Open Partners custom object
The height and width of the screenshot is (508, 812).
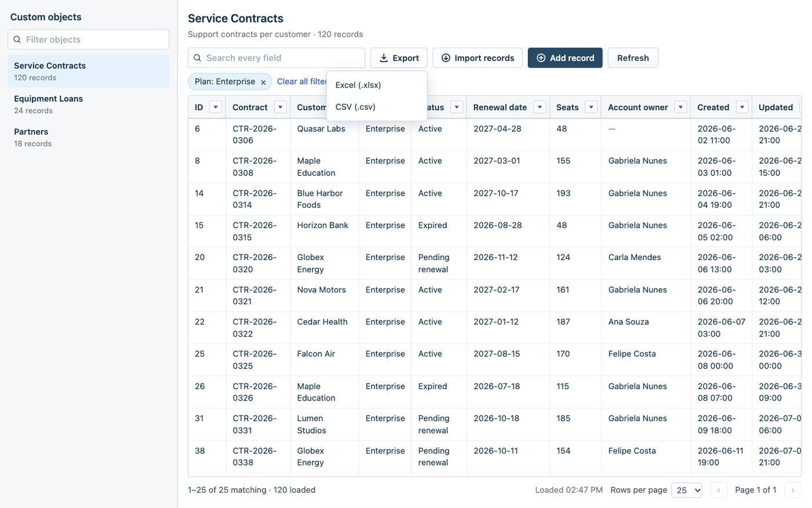(89, 137)
